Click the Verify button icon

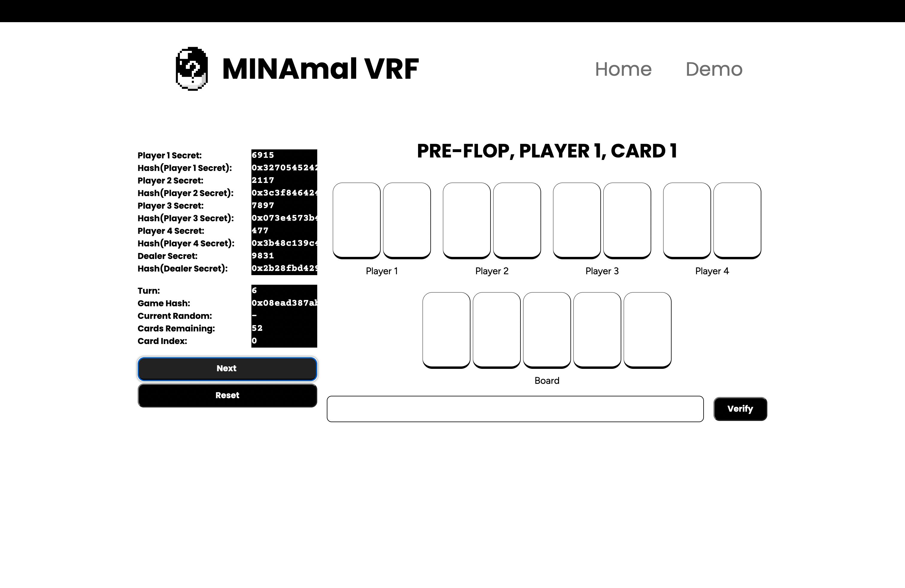(740, 408)
